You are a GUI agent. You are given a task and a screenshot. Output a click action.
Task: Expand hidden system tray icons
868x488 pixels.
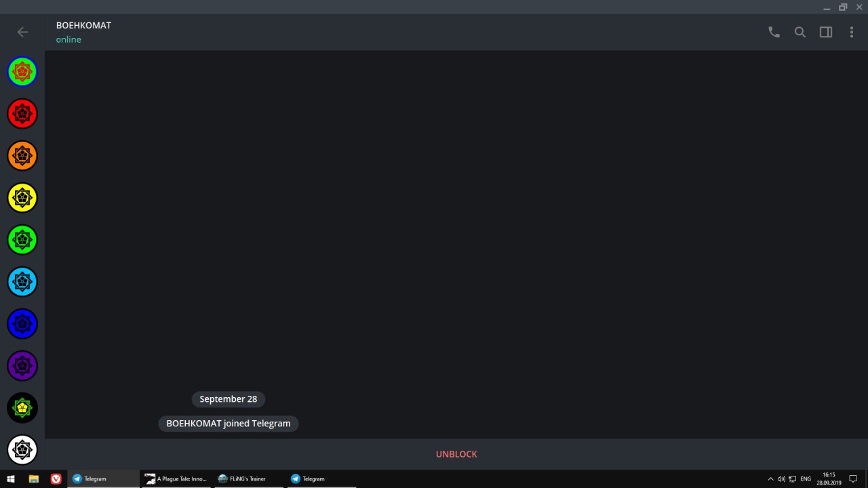[x=770, y=479]
